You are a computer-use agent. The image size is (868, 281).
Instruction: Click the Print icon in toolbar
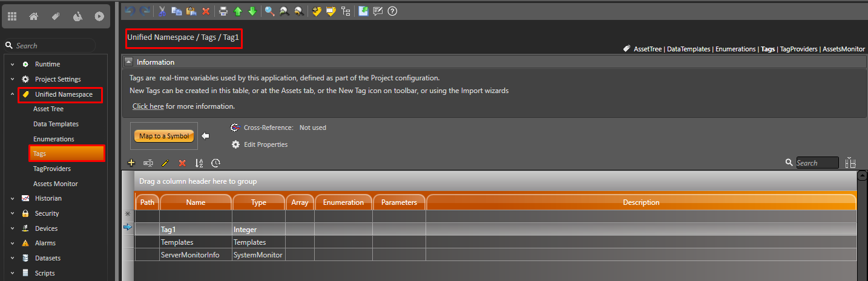223,11
